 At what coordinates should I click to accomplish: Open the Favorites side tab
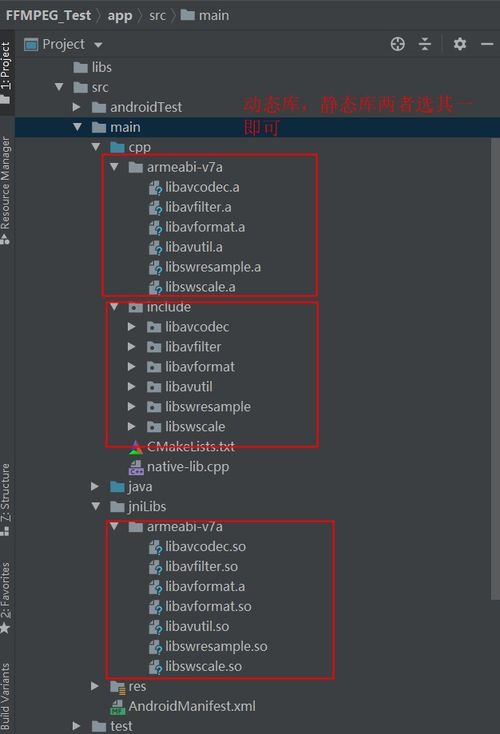[5, 598]
